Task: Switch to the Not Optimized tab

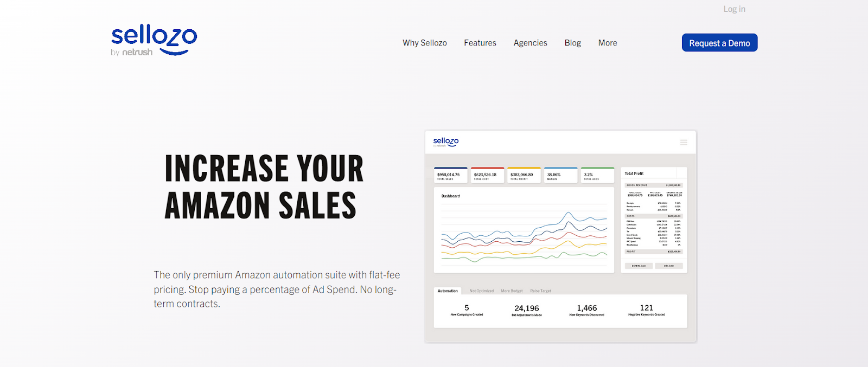Action: (x=482, y=291)
